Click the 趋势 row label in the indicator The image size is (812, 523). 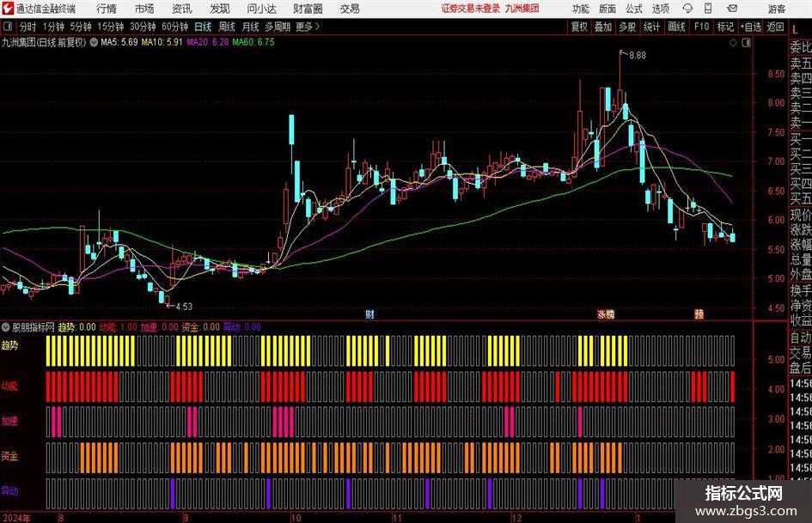9,345
